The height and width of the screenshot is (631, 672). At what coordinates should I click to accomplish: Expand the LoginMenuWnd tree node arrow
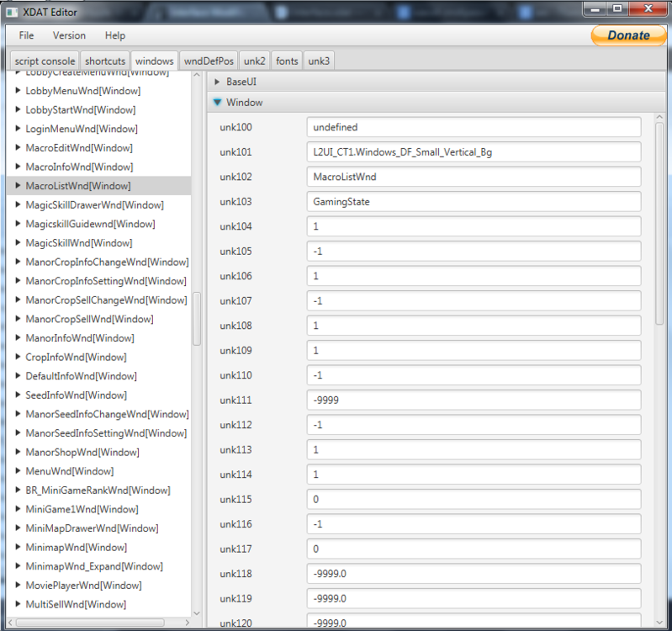[18, 129]
